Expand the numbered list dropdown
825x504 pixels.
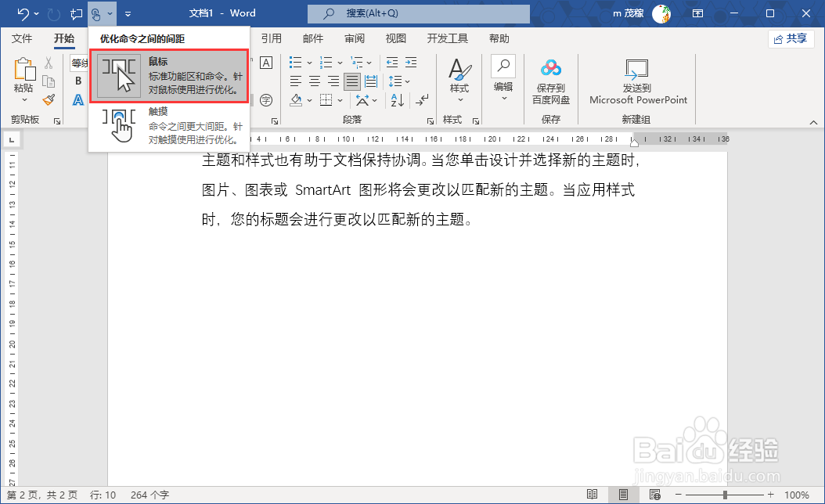[340, 63]
